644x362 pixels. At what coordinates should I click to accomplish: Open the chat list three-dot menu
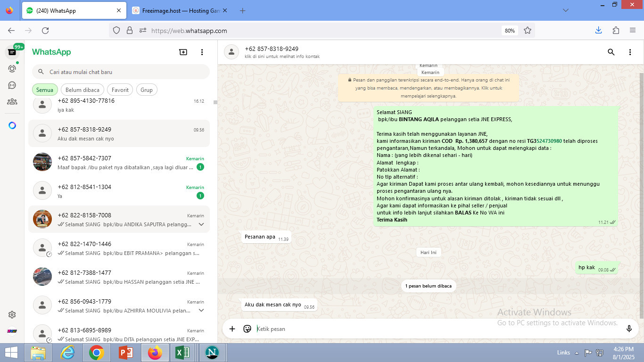(202, 52)
